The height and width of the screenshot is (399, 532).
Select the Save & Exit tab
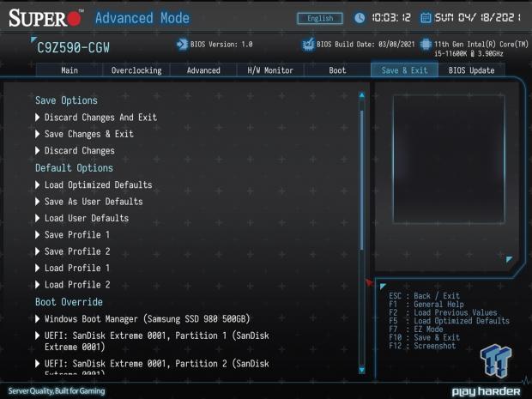pos(404,70)
